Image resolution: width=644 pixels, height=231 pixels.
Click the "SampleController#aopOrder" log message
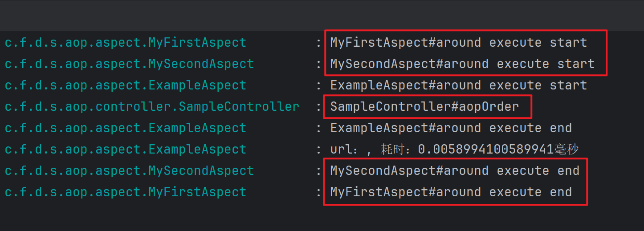424,107
